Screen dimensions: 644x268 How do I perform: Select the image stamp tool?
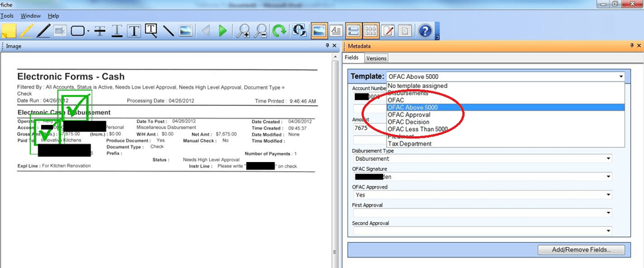coord(185,31)
